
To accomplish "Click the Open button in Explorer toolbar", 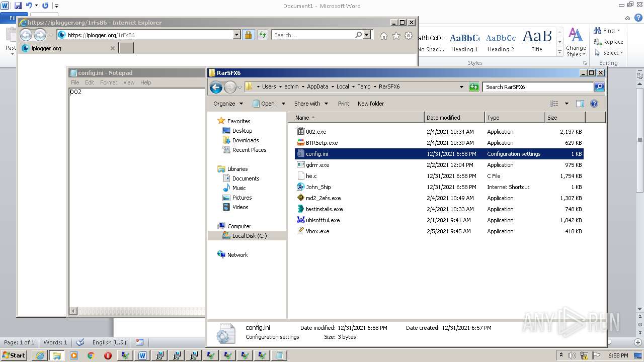I will pos(264,104).
